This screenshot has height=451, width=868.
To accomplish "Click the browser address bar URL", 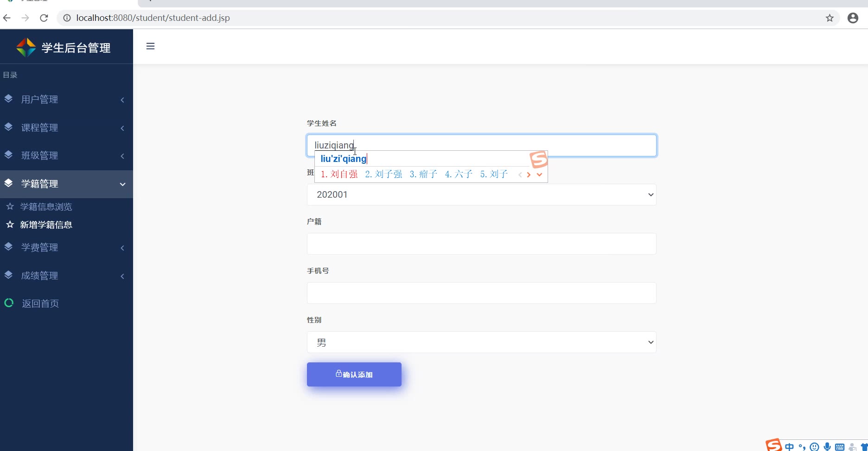I will (x=153, y=18).
